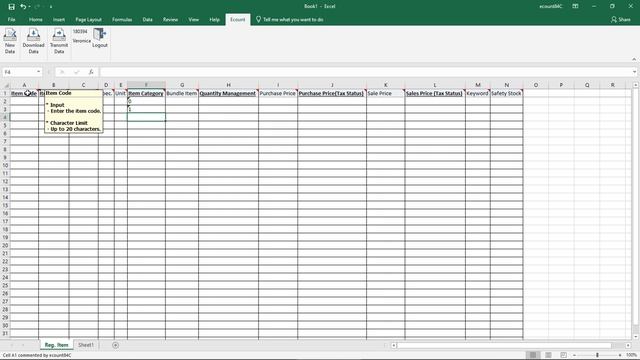Log out using the Logout icon
This screenshot has height=360, width=640.
(100, 38)
